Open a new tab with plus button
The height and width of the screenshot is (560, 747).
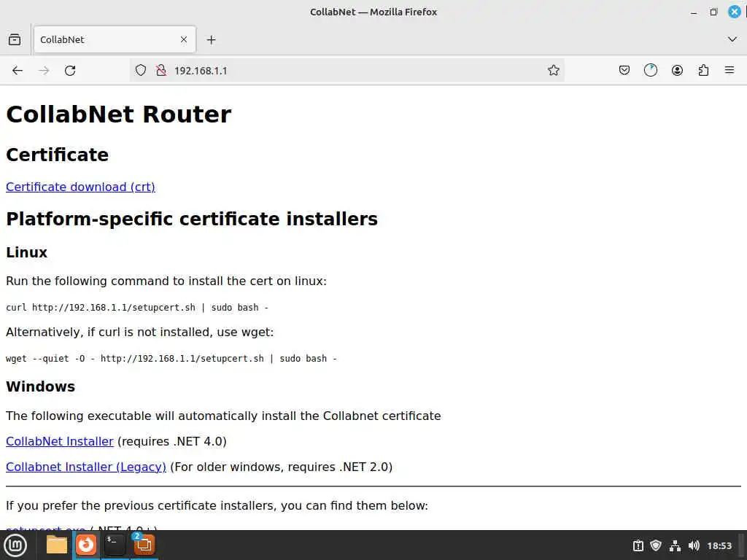(x=211, y=40)
